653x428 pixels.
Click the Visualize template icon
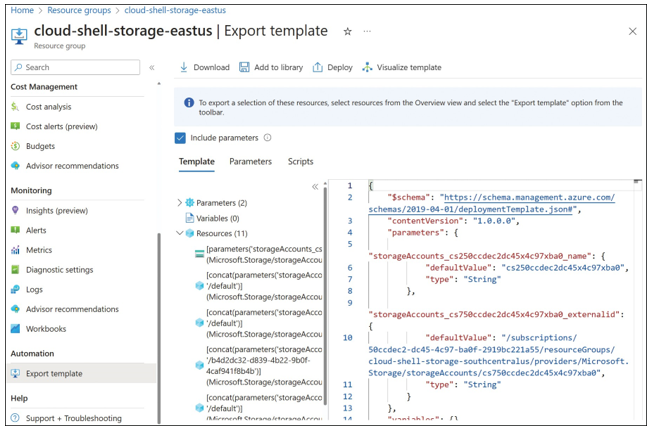367,67
